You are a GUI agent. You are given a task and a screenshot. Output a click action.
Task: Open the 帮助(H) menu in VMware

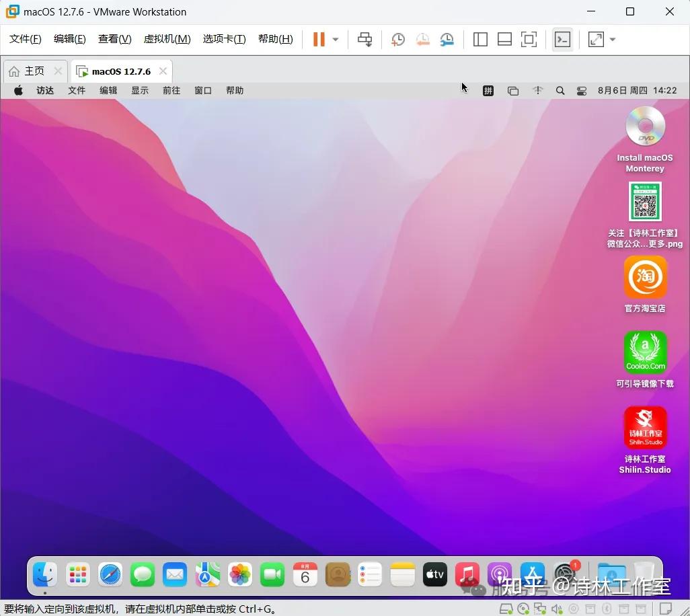276,39
